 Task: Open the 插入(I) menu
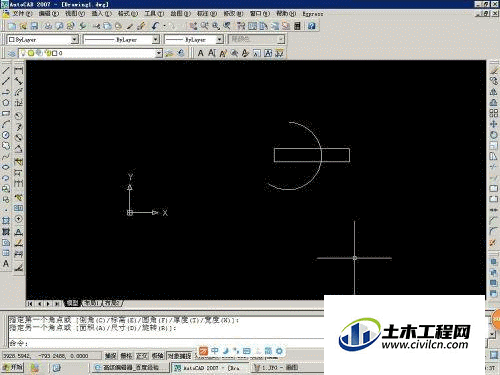102,14
